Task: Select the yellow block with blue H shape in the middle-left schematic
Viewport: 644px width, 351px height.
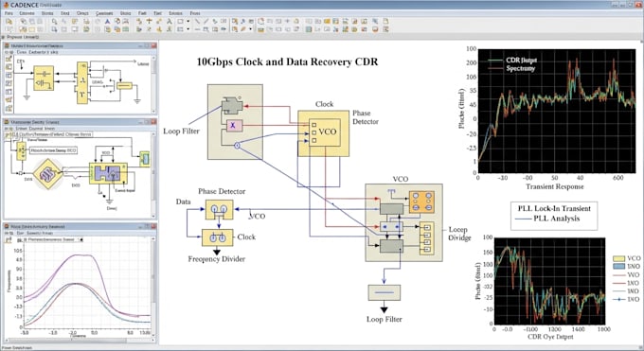Action: coord(108,174)
